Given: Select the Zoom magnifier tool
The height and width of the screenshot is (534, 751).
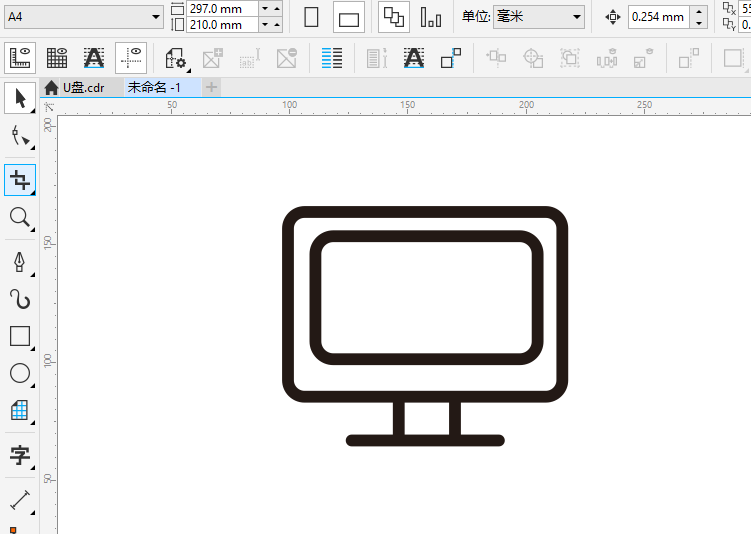Looking at the screenshot, I should (x=19, y=217).
